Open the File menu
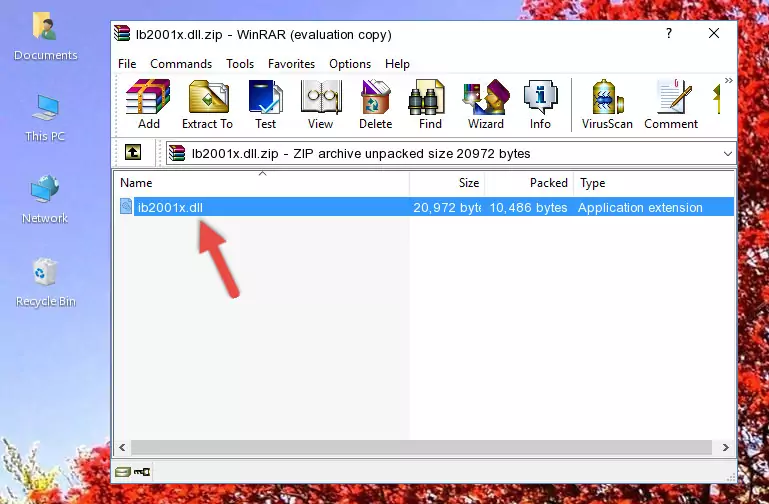This screenshot has height=504, width=769. pos(127,64)
